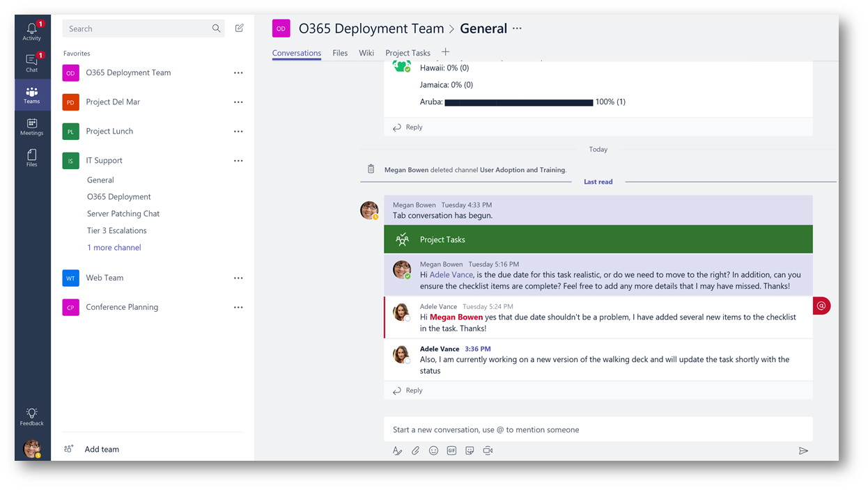Switch to the Wiki tab

pos(366,52)
